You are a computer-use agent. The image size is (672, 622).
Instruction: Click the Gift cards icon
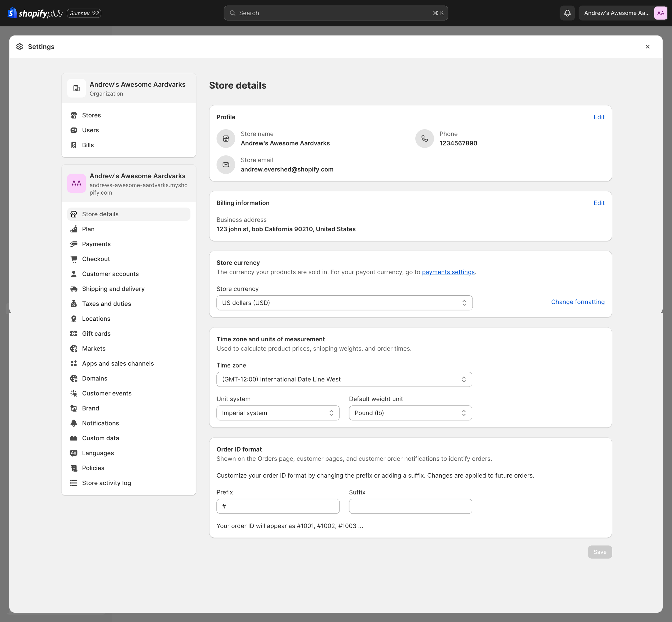74,334
